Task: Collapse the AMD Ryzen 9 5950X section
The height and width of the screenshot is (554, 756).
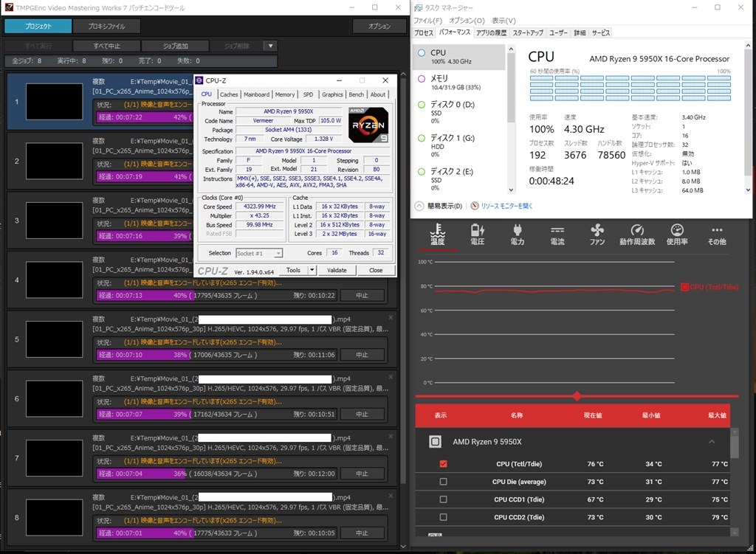Action: pyautogui.click(x=712, y=442)
